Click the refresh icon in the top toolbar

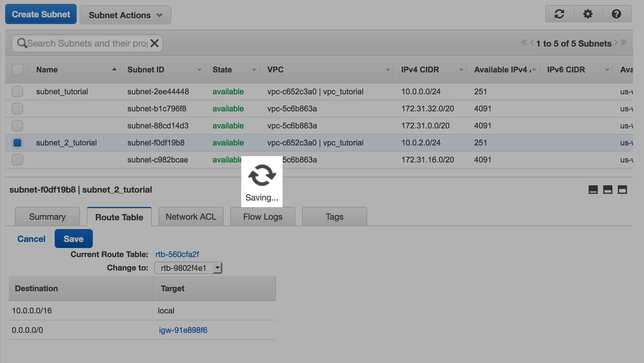point(559,14)
